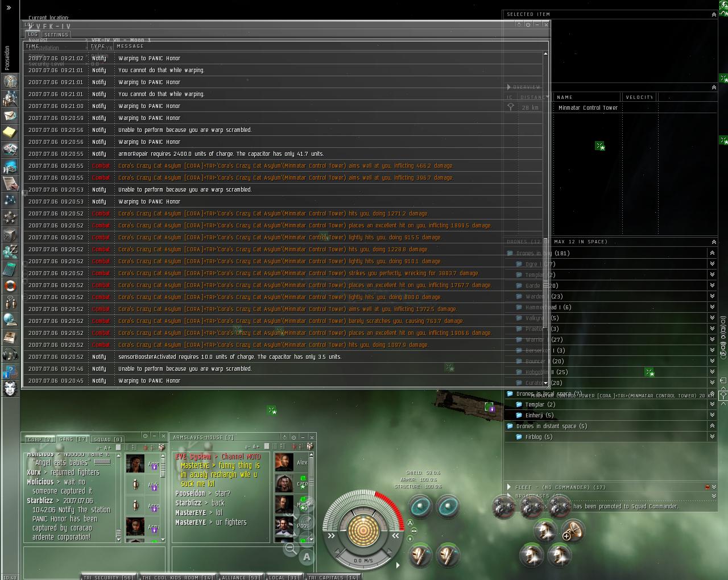This screenshot has height=580, width=728.
Task: Open the radar scanner button beside the HUD
Action: (x=306, y=522)
